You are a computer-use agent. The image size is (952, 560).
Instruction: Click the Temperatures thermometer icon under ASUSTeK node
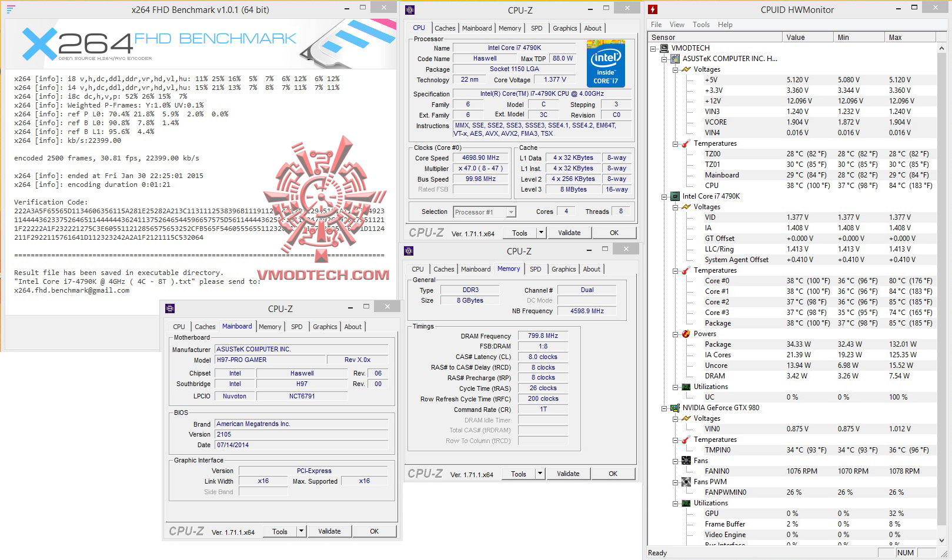click(x=686, y=143)
